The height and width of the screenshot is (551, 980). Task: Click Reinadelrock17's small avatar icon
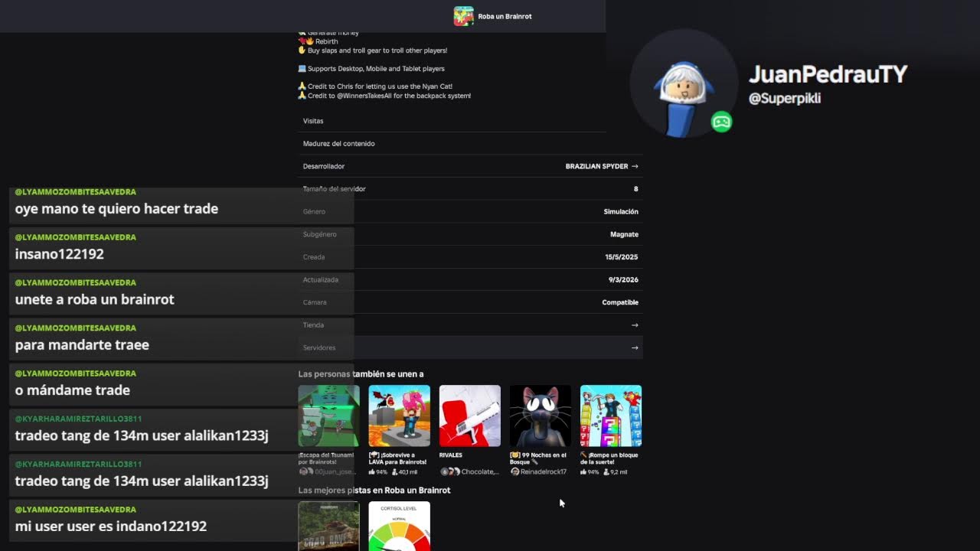[x=514, y=472]
